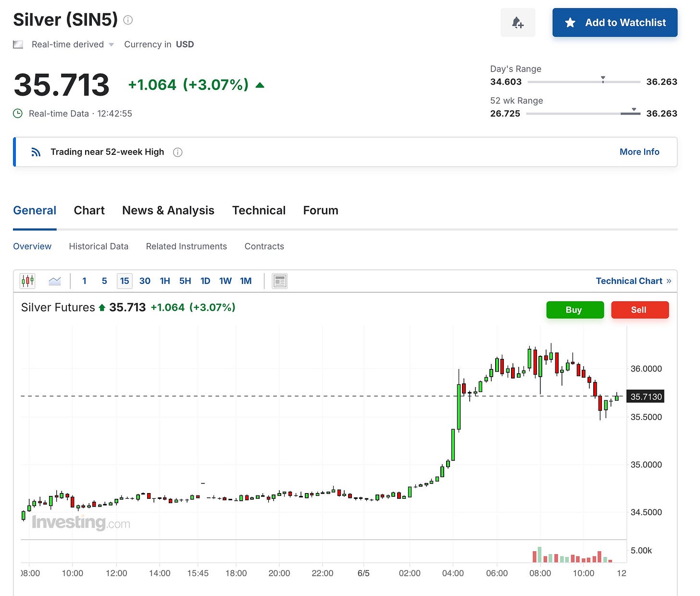
Task: Select area chart type icon
Action: pos(55,281)
